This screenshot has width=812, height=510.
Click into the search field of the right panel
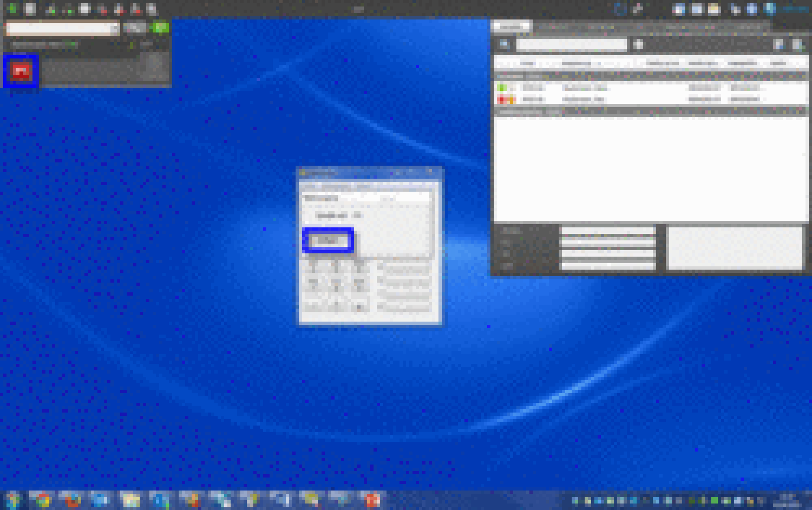tap(571, 44)
